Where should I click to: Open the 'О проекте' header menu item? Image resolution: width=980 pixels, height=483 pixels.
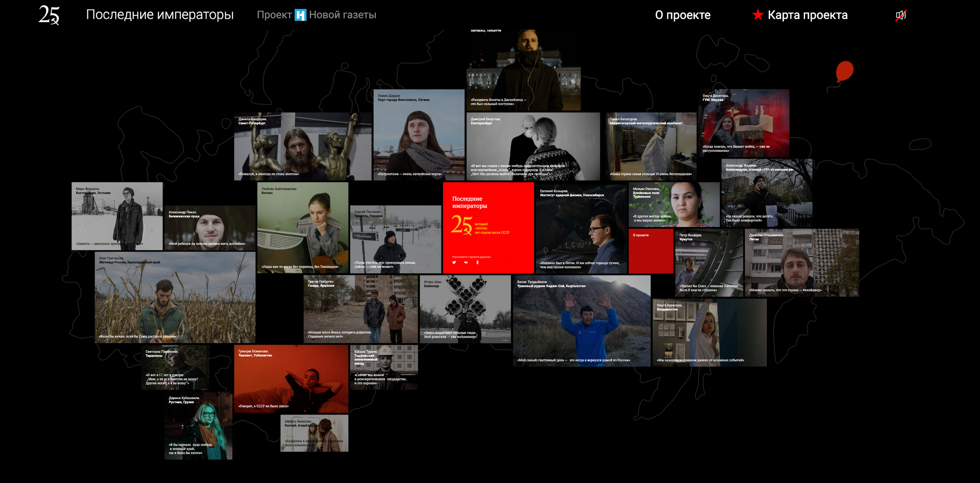683,15
